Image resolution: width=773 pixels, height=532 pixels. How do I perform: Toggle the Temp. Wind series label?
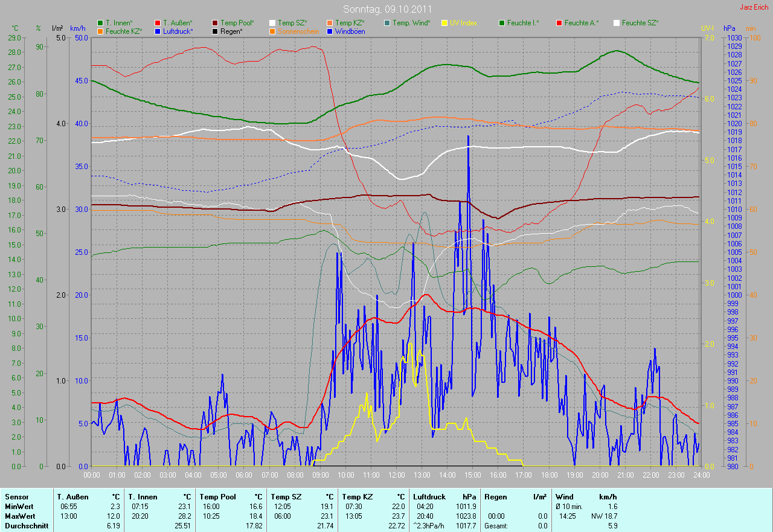pos(411,23)
